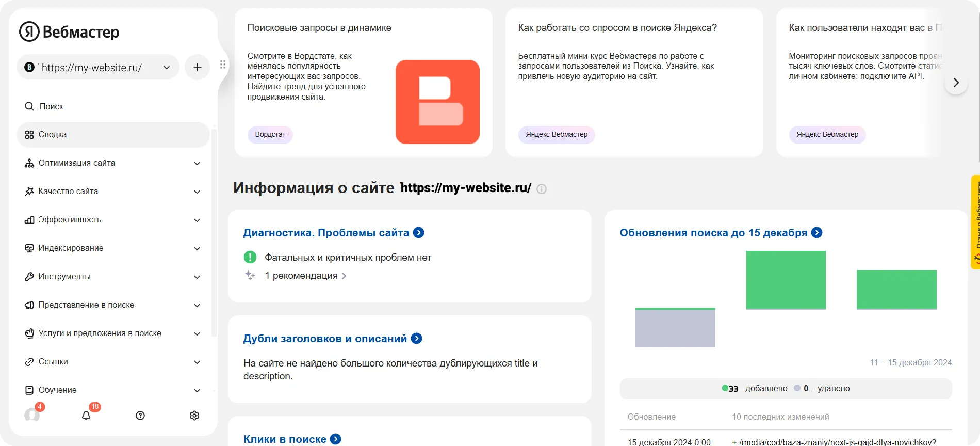Screen dimensions: 980x446
Task: Toggle the 0 – удалено legend item
Action: [x=822, y=389]
